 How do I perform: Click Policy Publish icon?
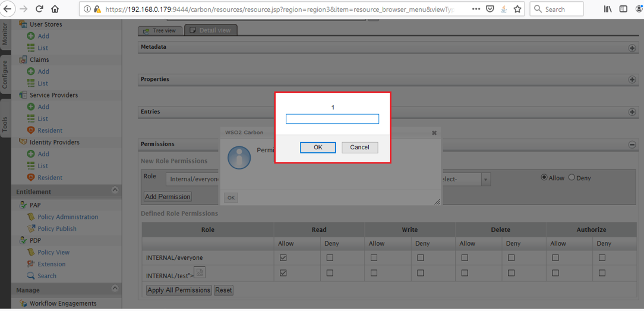point(30,228)
